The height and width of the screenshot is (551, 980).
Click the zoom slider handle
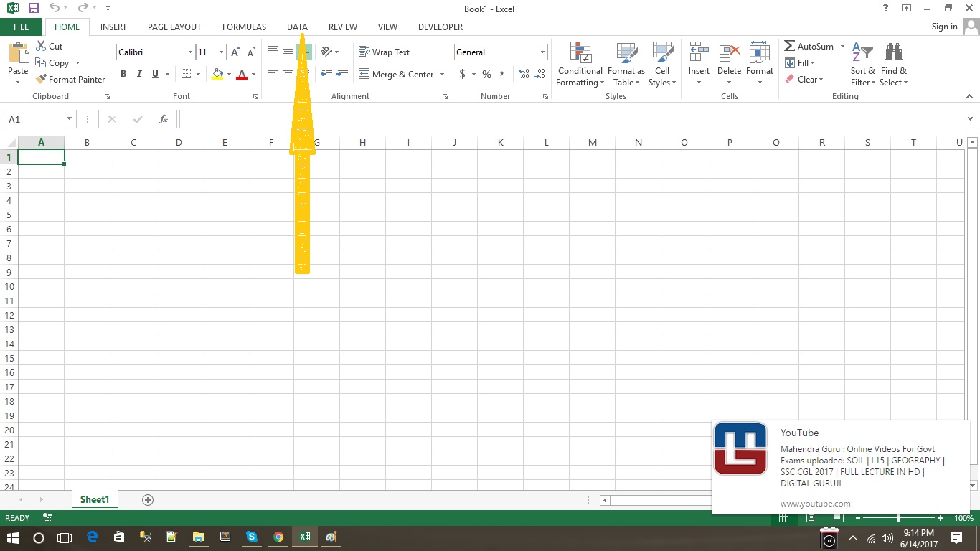click(x=898, y=518)
